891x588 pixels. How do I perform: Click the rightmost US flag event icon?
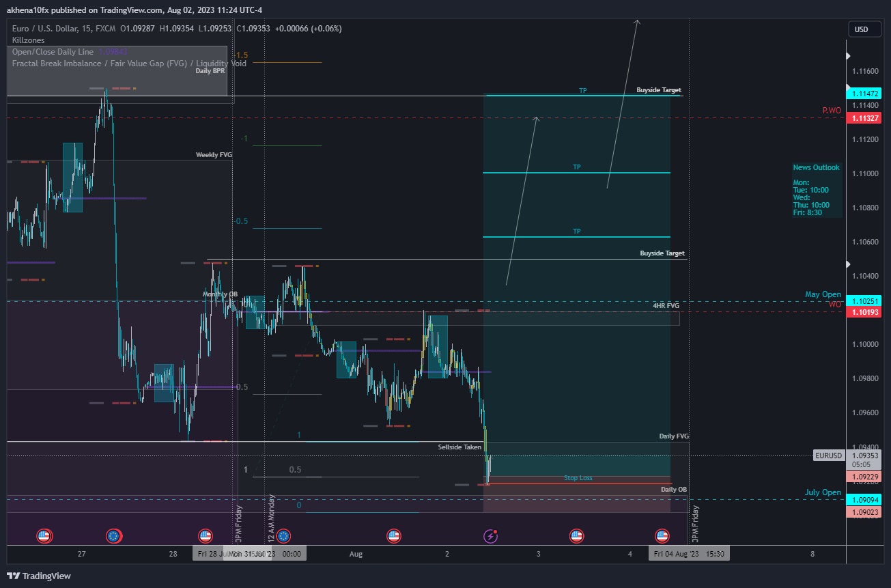click(662, 536)
